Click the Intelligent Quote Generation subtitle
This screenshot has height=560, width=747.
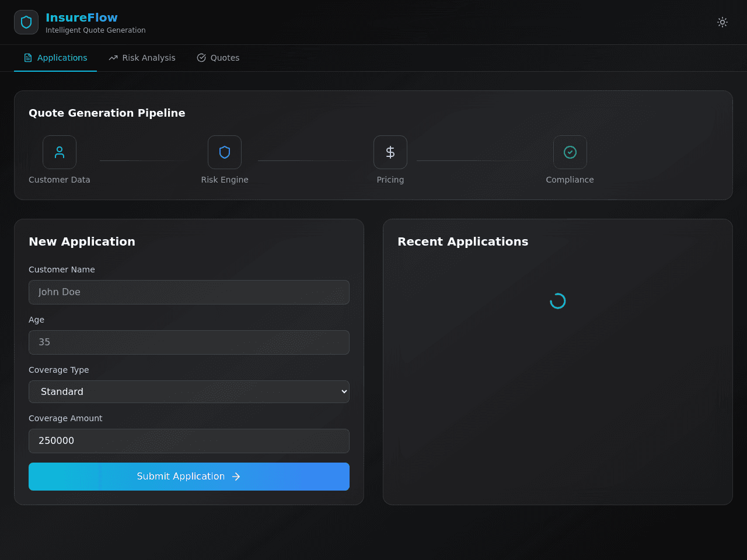(96, 30)
